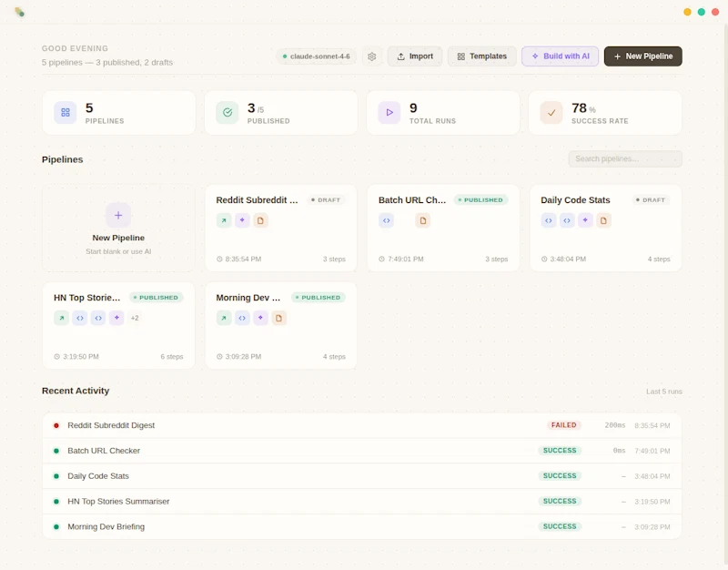Click purple AI sparkle step in Reddit Subreddit card
This screenshot has height=570, width=728.
(x=242, y=220)
